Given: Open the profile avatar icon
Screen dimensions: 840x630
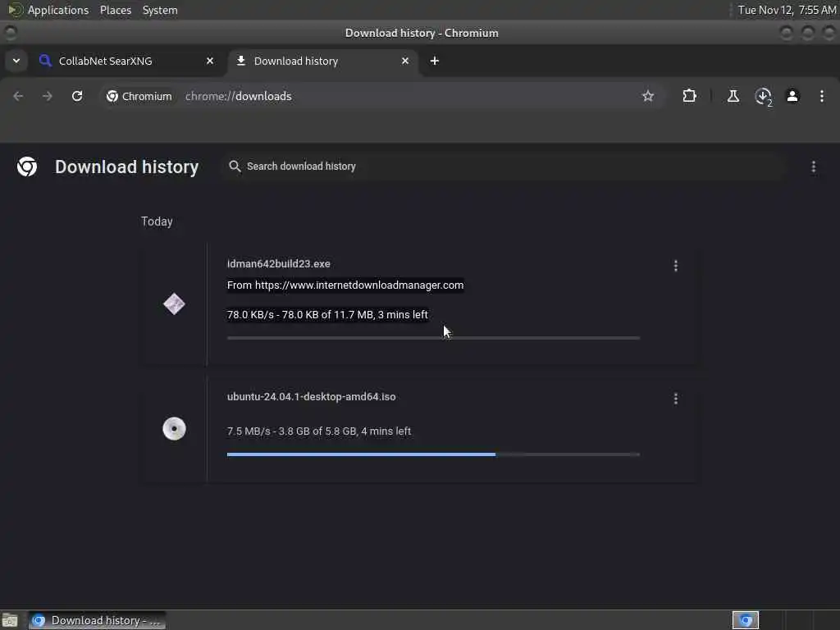Looking at the screenshot, I should [x=792, y=97].
